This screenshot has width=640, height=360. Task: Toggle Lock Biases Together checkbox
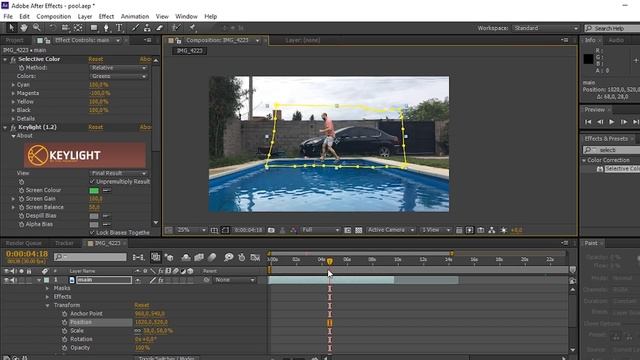coord(92,232)
